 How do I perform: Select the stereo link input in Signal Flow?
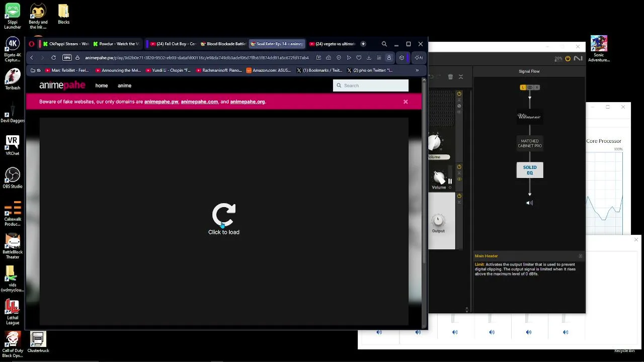[530, 87]
